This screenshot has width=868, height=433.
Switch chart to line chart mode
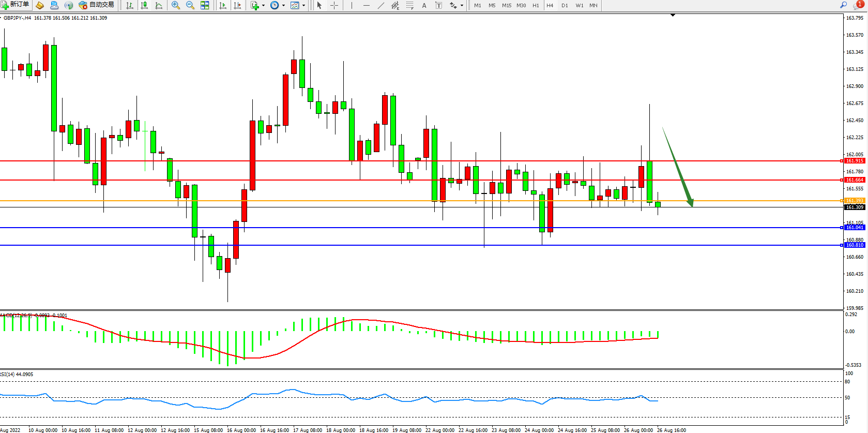coord(159,5)
